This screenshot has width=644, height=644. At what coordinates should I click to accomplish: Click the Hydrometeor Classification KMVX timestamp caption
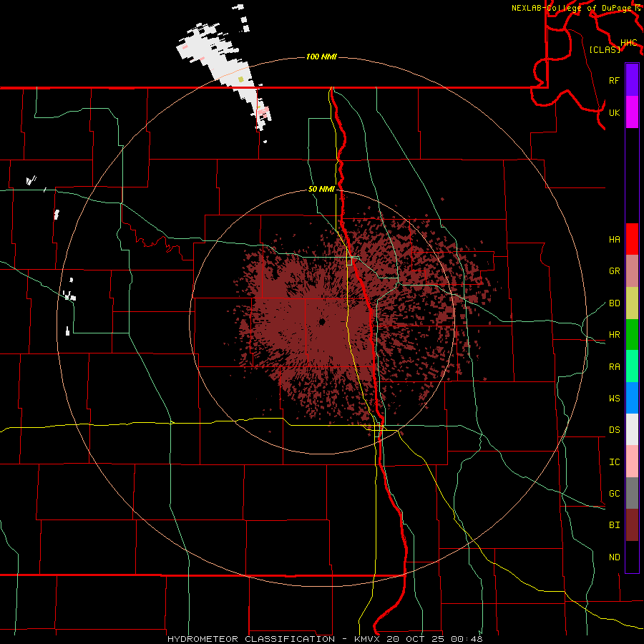point(325,639)
